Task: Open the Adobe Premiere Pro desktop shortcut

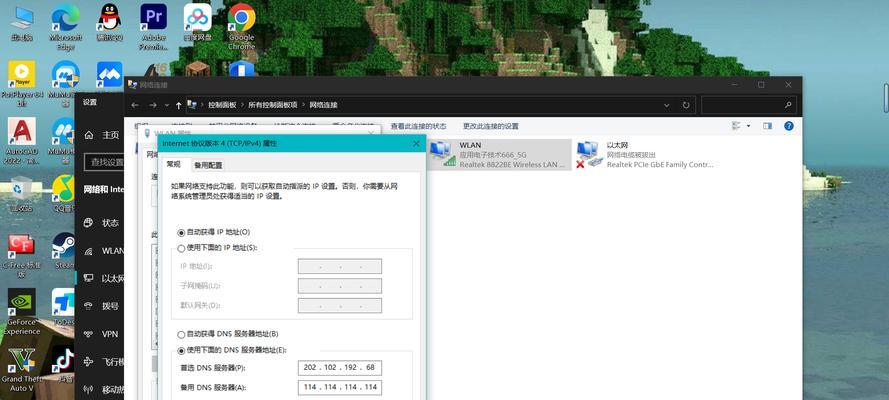Action: [153, 25]
